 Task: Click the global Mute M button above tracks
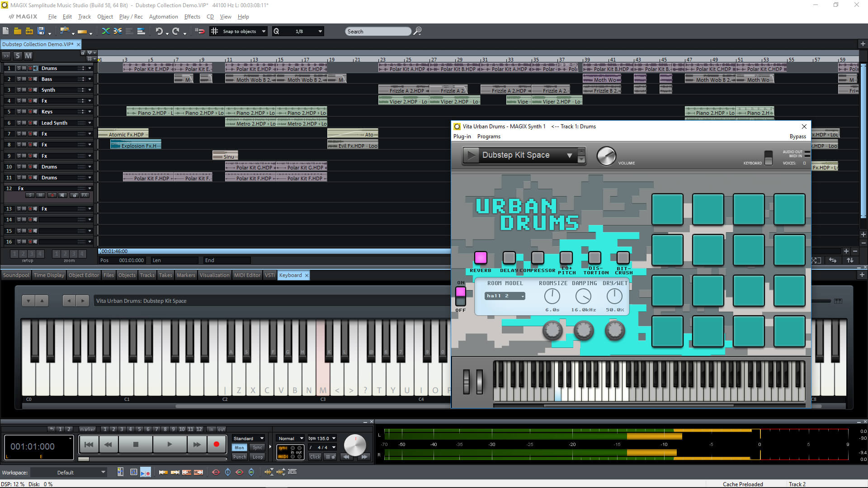pyautogui.click(x=28, y=56)
